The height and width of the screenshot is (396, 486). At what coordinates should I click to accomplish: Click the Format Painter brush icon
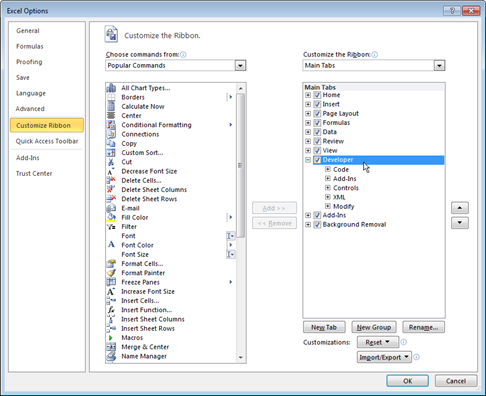tap(111, 273)
